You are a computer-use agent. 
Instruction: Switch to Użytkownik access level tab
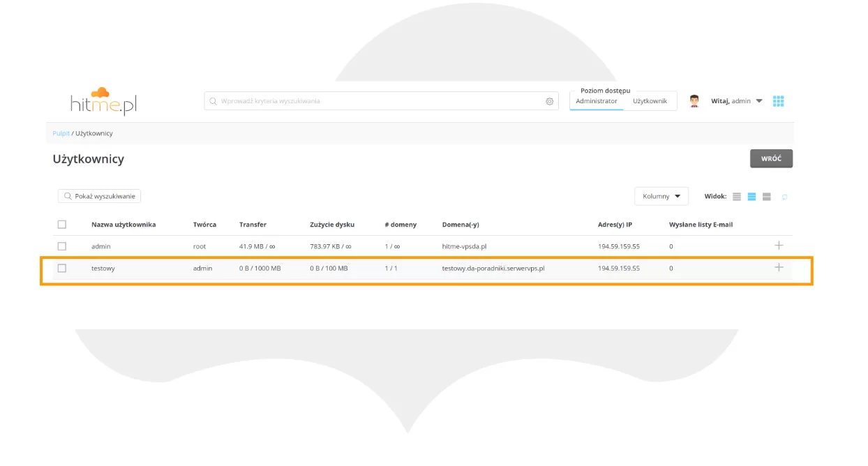pos(650,101)
